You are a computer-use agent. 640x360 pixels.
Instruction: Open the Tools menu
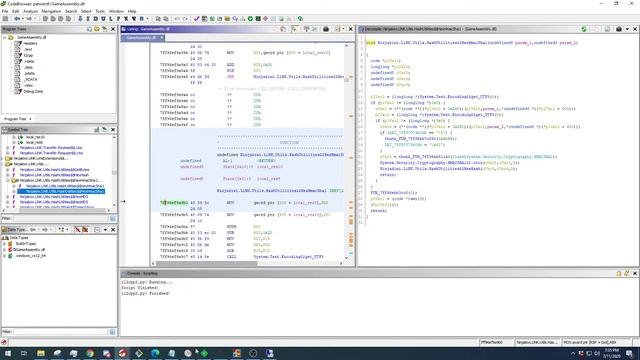[100, 11]
